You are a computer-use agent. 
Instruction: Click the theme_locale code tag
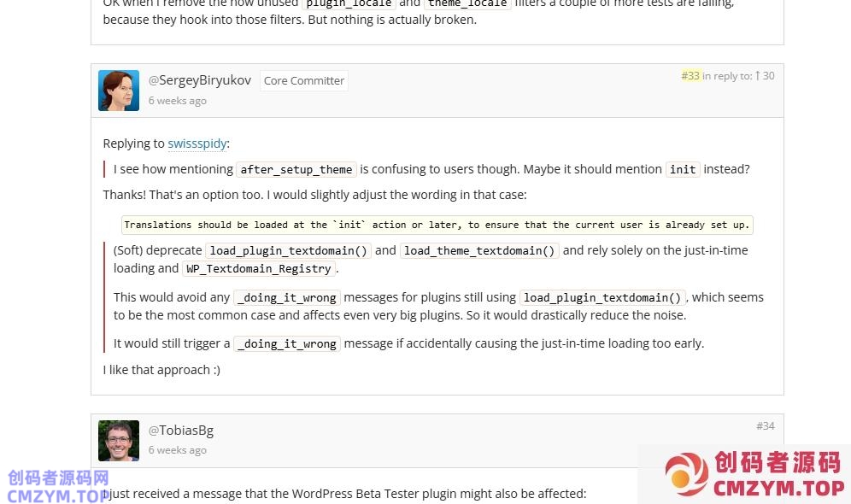pos(467,3)
